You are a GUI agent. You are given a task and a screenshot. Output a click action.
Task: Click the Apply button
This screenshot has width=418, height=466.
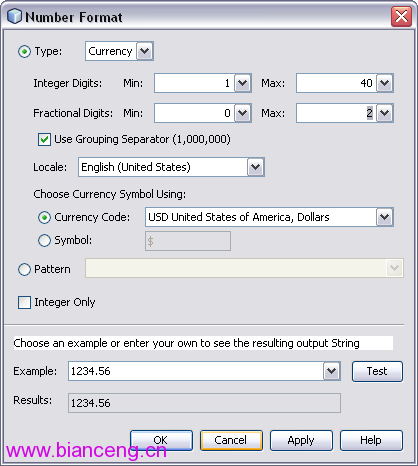[x=301, y=440]
